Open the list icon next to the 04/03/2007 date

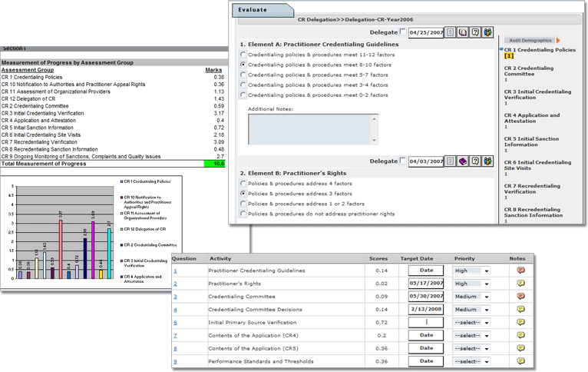pos(451,161)
